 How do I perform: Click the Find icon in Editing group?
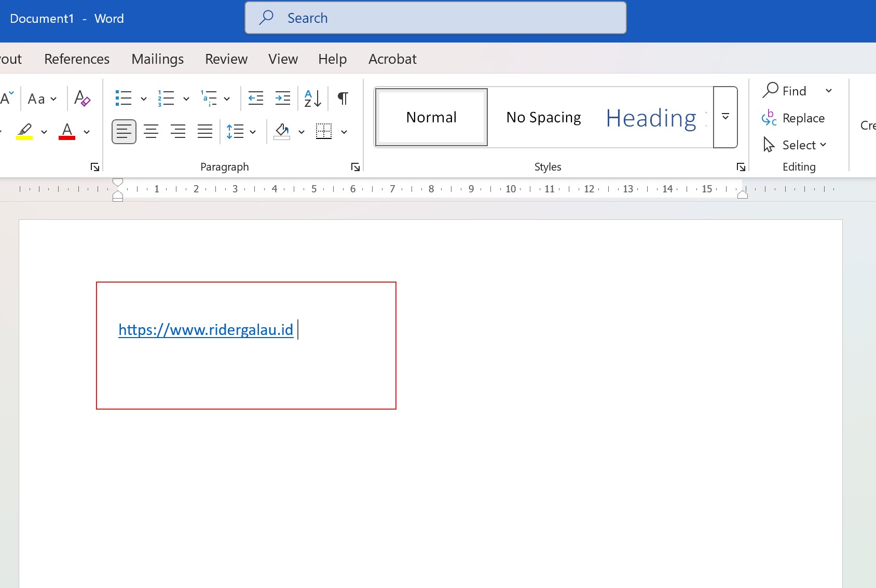point(788,90)
